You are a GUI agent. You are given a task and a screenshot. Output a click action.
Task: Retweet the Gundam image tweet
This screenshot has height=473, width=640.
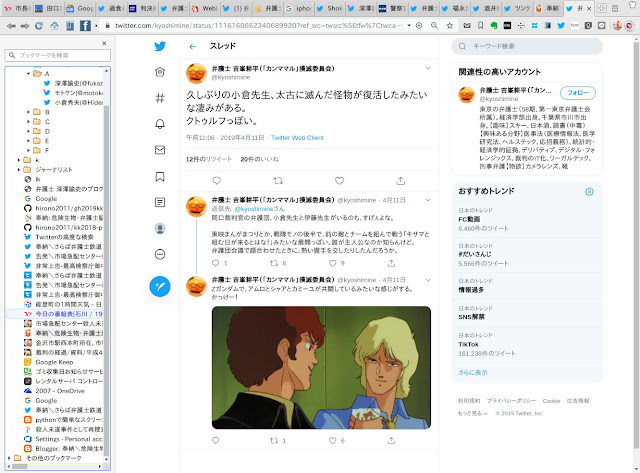point(274,440)
